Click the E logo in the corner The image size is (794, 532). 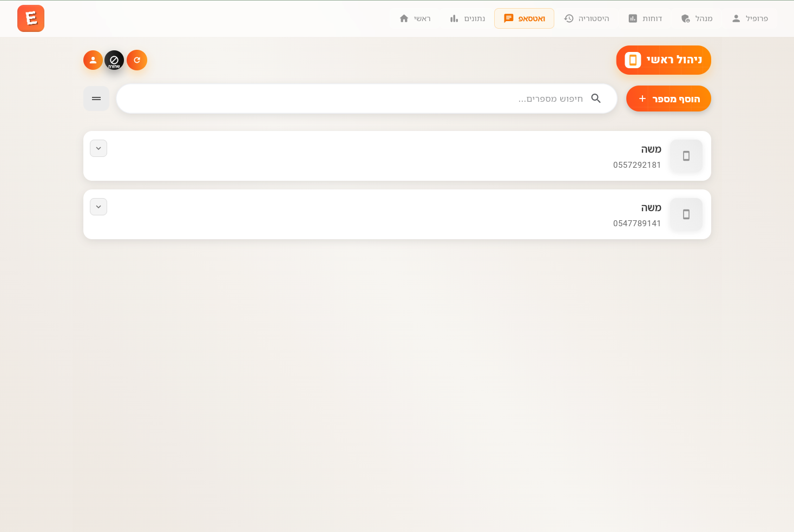coord(31,18)
